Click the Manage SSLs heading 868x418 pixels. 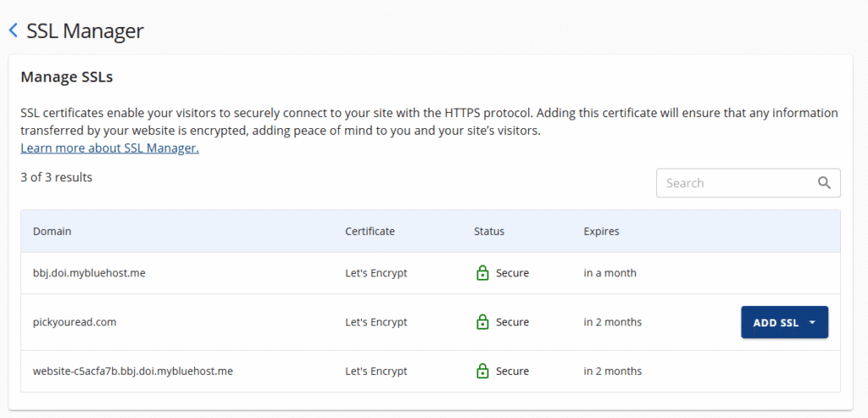point(67,77)
